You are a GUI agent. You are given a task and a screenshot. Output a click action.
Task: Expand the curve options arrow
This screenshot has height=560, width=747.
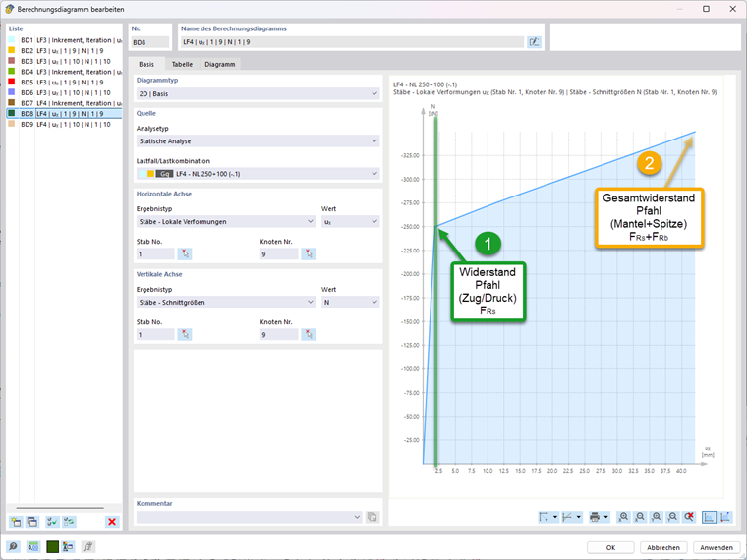tap(578, 517)
